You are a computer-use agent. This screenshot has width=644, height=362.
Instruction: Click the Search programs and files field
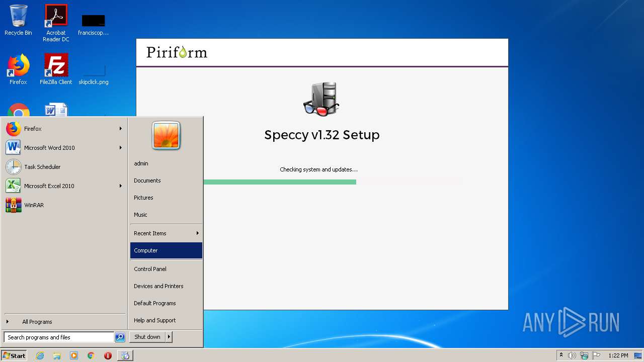(59, 337)
